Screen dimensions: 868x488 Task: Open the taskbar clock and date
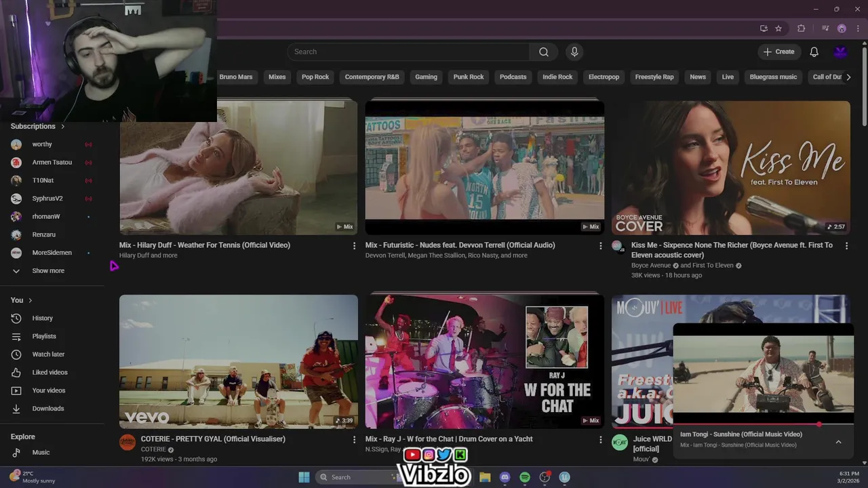point(848,477)
